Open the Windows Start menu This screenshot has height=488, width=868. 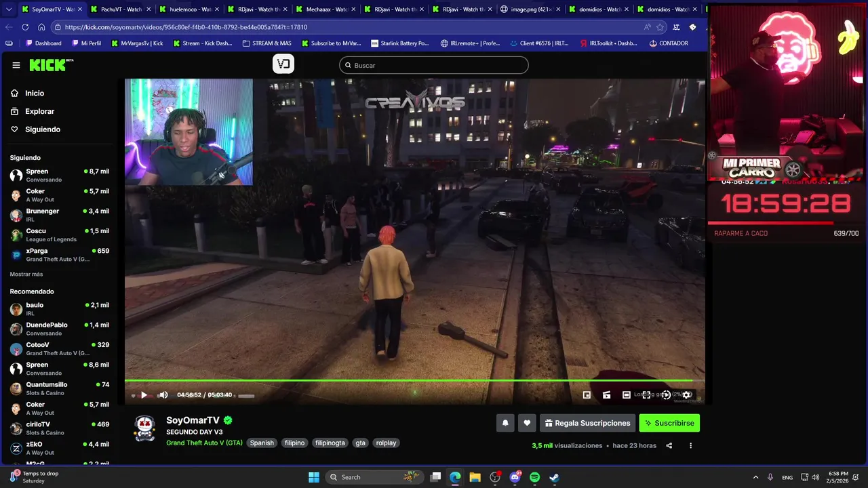[x=314, y=477]
